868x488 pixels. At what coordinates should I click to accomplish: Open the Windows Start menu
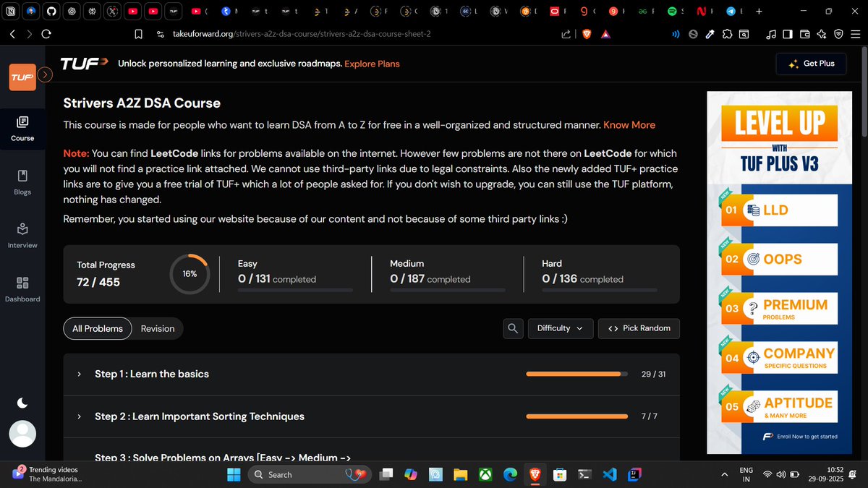coord(234,474)
